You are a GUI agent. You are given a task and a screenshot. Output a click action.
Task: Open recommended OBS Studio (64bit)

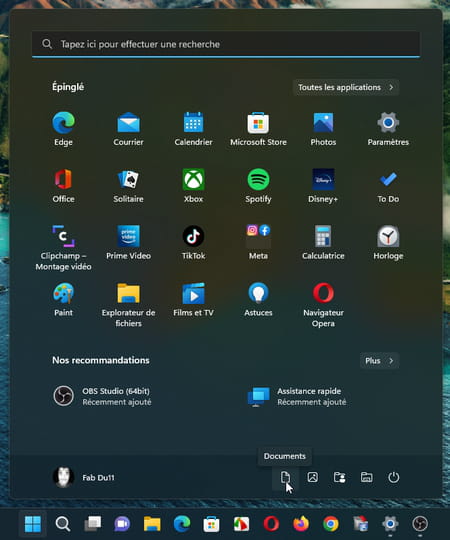point(102,396)
